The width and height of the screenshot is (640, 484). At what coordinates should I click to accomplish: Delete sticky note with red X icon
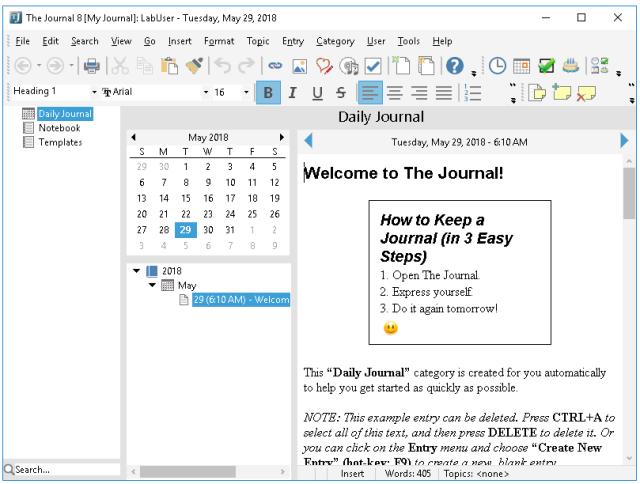(x=586, y=93)
